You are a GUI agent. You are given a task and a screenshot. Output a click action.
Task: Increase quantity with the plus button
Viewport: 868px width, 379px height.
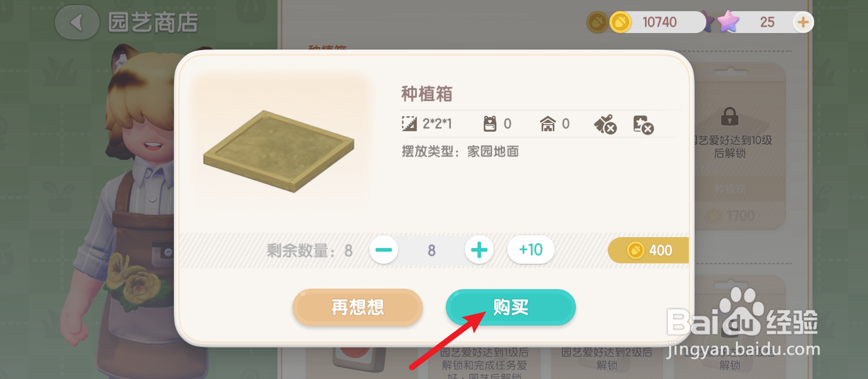[x=479, y=250]
